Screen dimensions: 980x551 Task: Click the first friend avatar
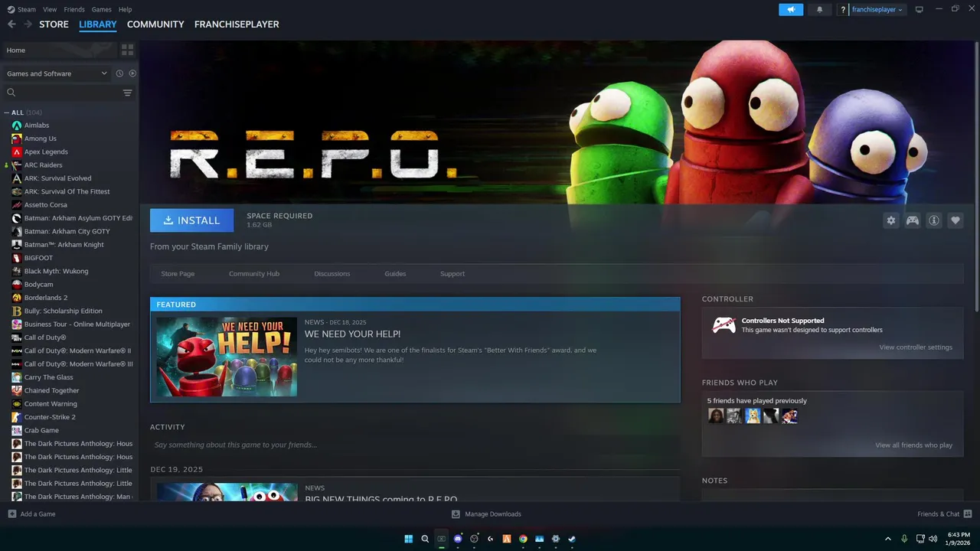coord(716,416)
